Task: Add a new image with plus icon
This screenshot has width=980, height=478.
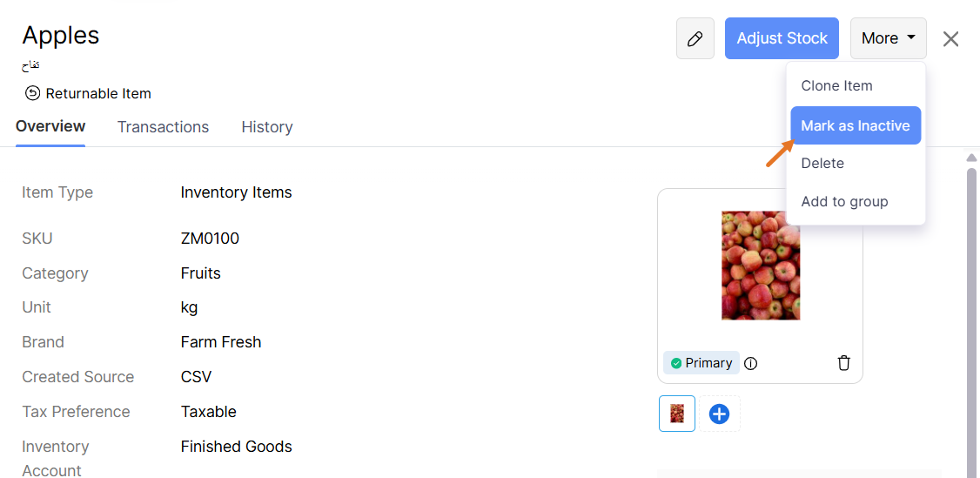Action: click(719, 414)
